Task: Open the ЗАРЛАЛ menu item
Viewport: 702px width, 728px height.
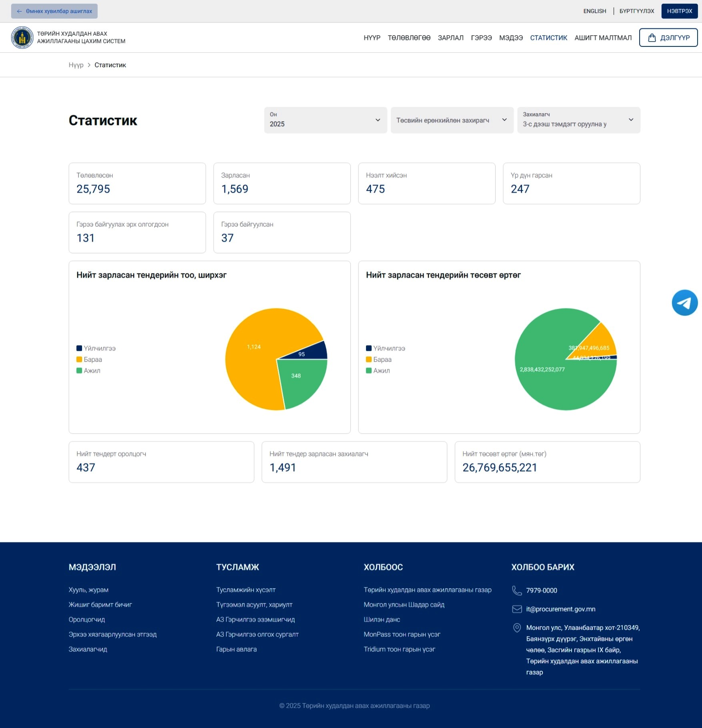Action: 450,38
